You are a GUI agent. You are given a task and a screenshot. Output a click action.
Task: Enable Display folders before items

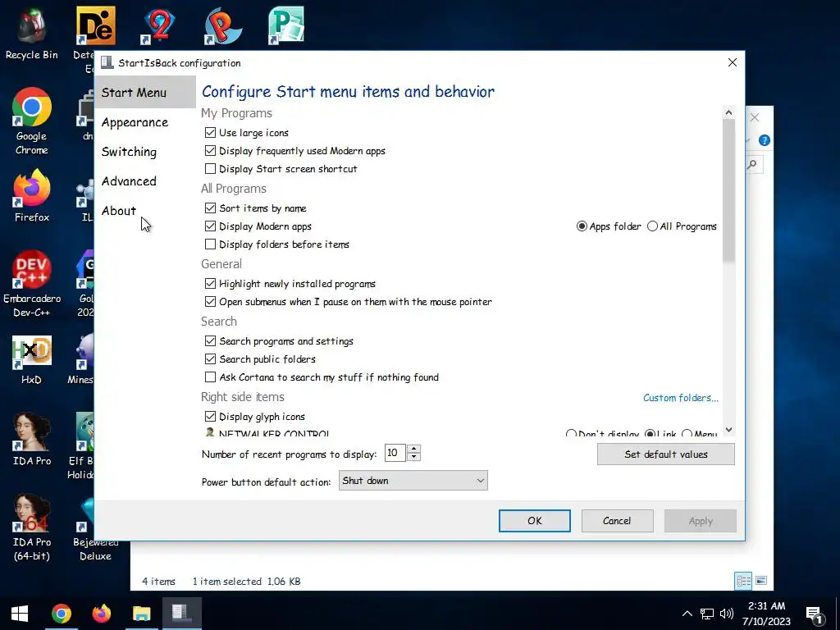pos(210,244)
